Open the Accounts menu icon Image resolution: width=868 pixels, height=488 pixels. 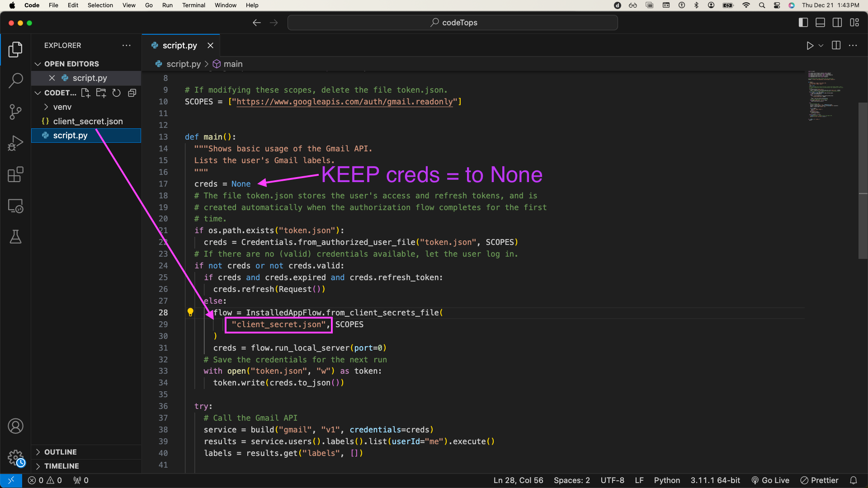(x=15, y=426)
